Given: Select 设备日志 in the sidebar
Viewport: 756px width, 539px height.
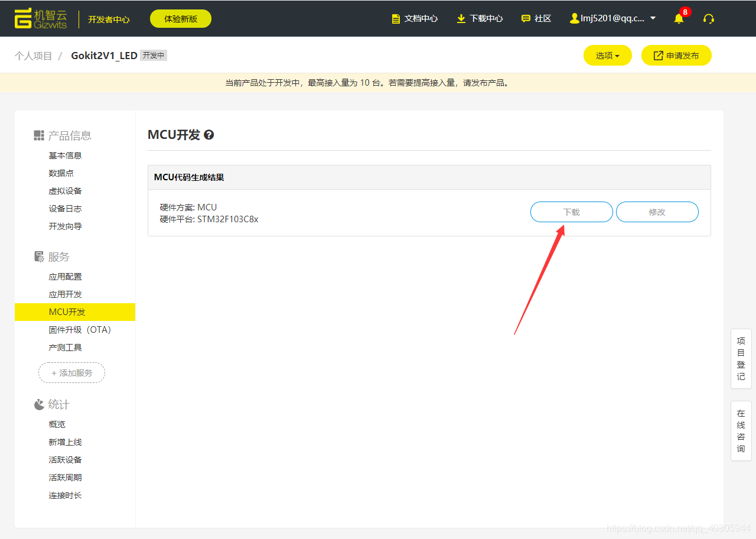Looking at the screenshot, I should click(65, 209).
